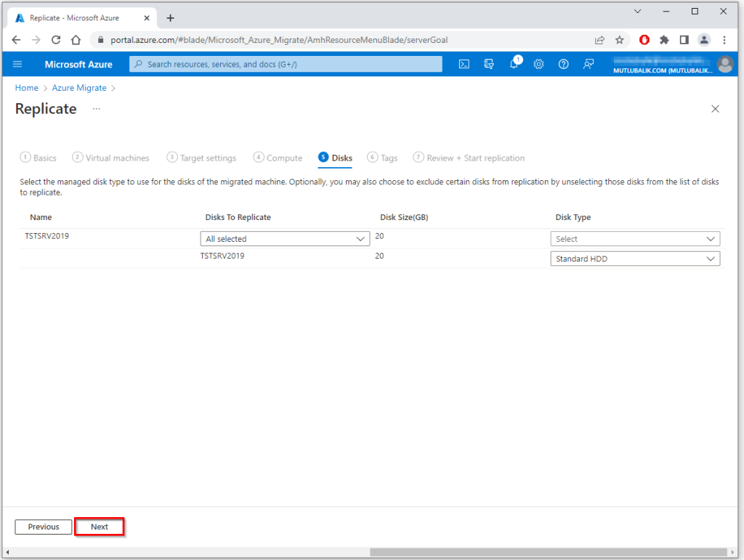Open Review + Start replication step

click(469, 158)
